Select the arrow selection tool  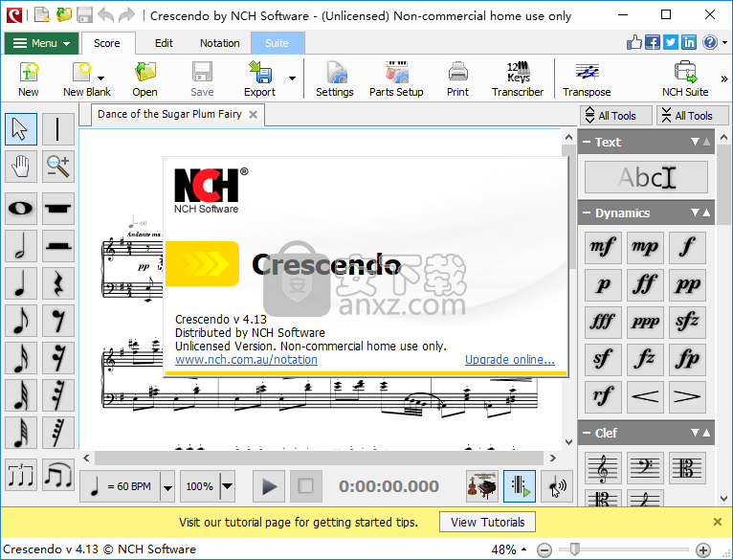click(x=20, y=128)
